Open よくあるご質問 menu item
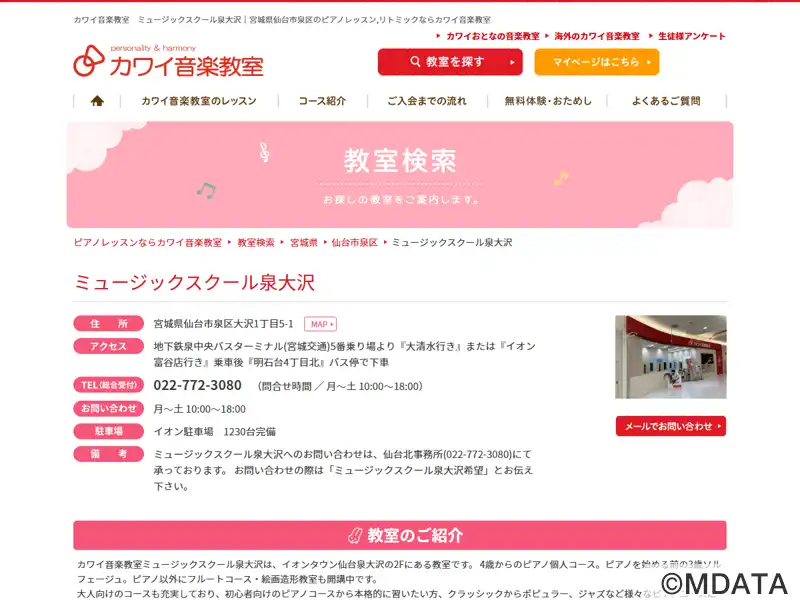The image size is (800, 600). [666, 101]
